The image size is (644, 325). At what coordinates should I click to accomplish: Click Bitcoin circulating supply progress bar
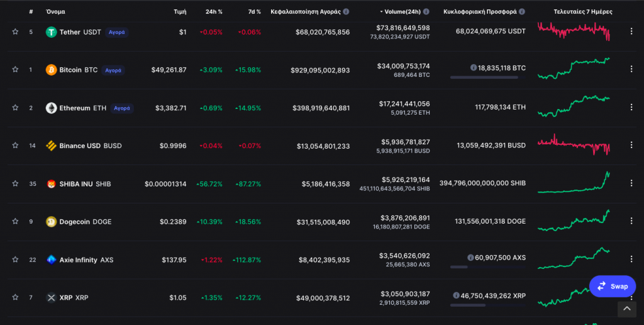(x=488, y=77)
